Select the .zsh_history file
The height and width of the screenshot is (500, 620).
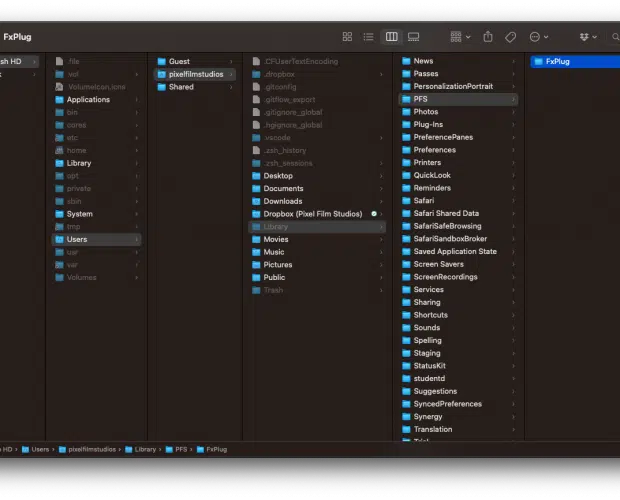click(x=318, y=150)
